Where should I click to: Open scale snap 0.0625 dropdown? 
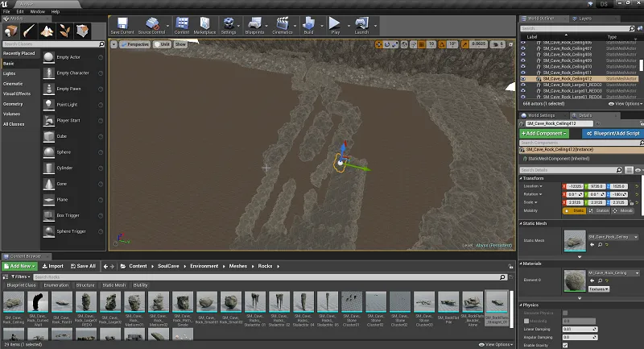(478, 44)
